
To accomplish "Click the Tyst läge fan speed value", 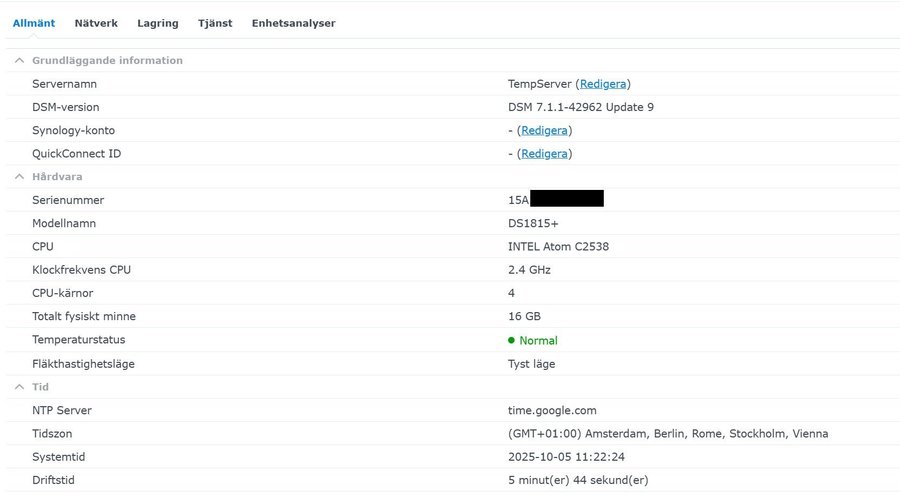I will (x=531, y=364).
